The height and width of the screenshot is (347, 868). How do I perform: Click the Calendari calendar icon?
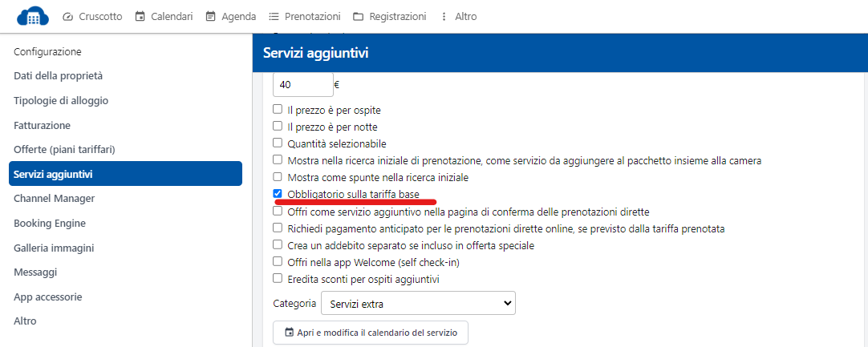(x=140, y=17)
